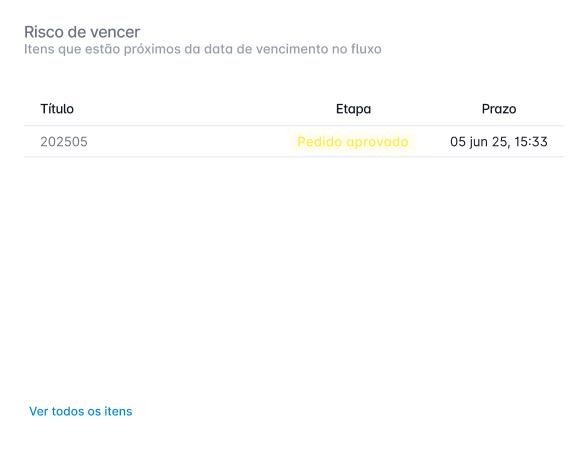
Task: Click the time 15:33 in the Prazo cell
Action: (531, 142)
